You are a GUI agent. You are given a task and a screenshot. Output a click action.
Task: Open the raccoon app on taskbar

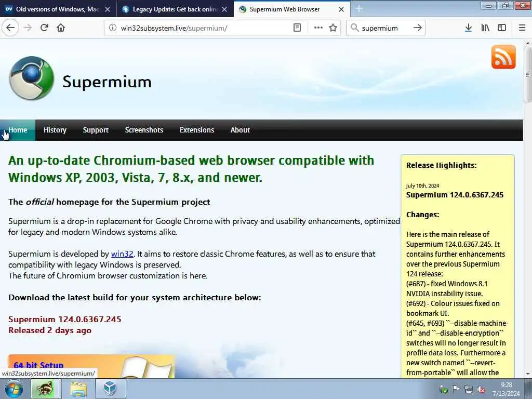tap(45, 389)
